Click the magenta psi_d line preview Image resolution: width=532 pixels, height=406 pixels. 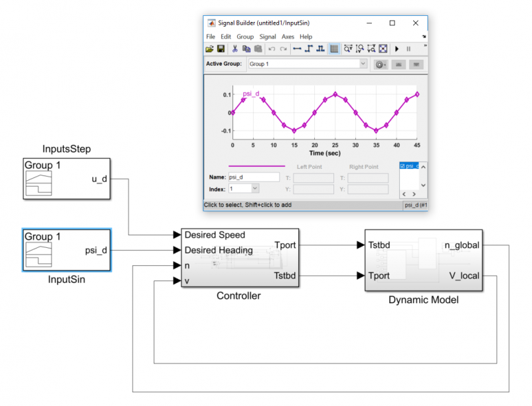pyautogui.click(x=256, y=166)
